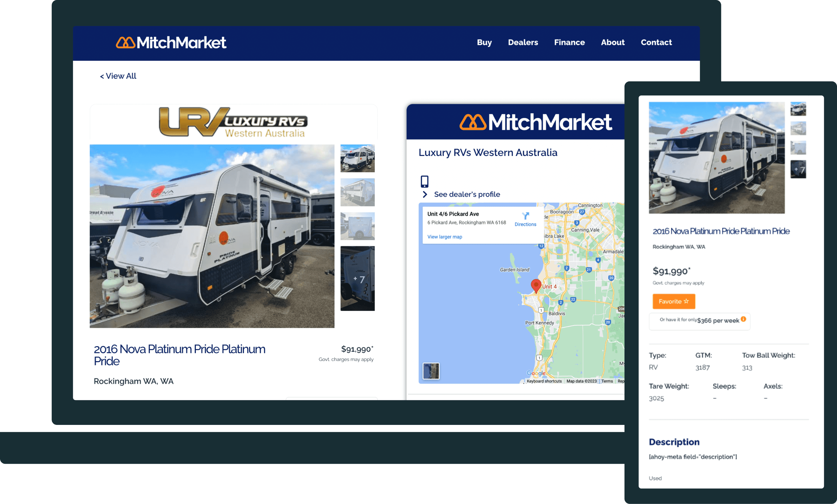Click the MitchMarket logo in the header
This screenshot has height=504, width=837.
pos(171,42)
